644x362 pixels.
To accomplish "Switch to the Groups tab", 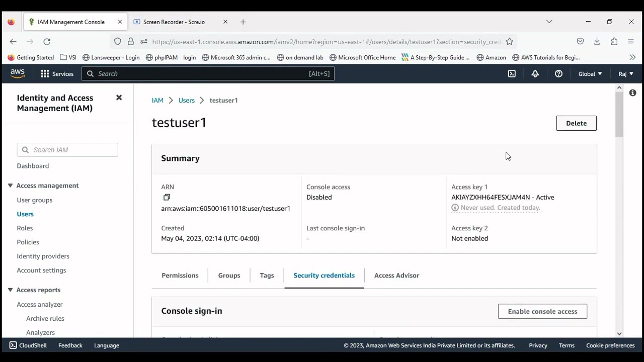I will click(x=229, y=276).
